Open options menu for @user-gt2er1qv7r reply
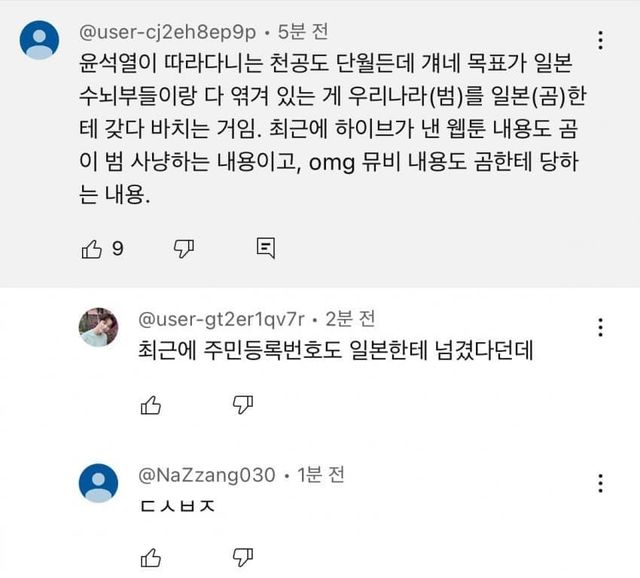640x578 pixels. pyautogui.click(x=599, y=327)
